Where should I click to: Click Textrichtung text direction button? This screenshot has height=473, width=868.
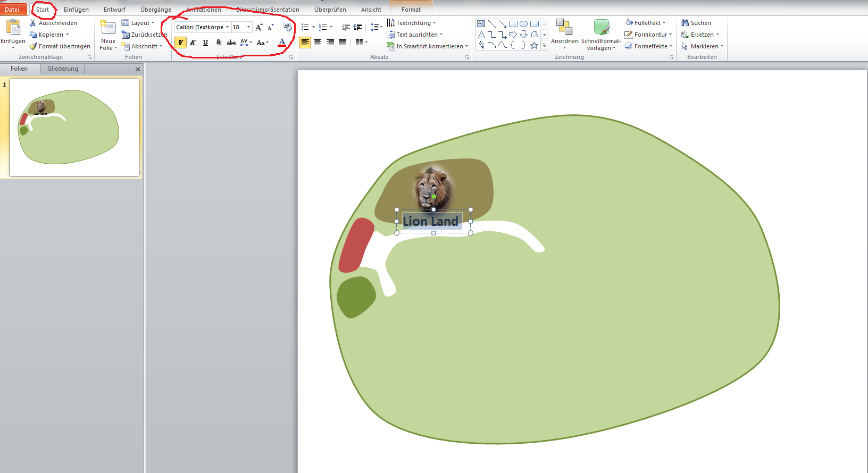point(411,23)
